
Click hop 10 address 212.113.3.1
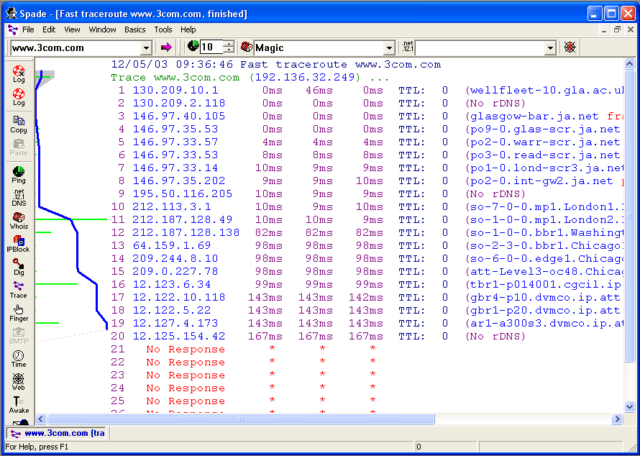coord(172,207)
